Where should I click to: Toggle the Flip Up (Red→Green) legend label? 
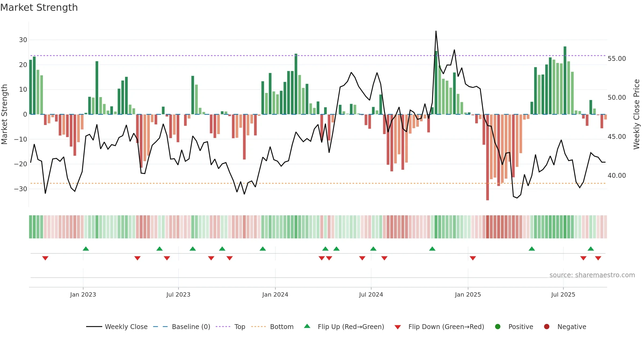click(x=351, y=327)
